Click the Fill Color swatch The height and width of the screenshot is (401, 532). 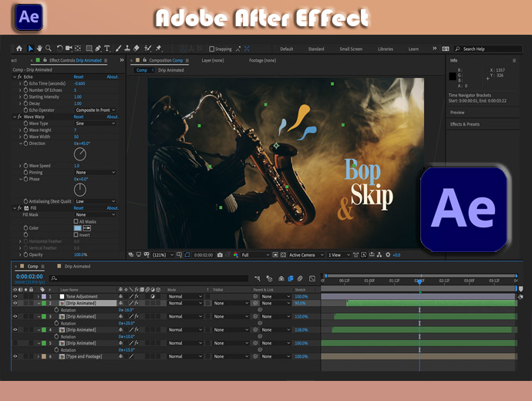point(78,228)
